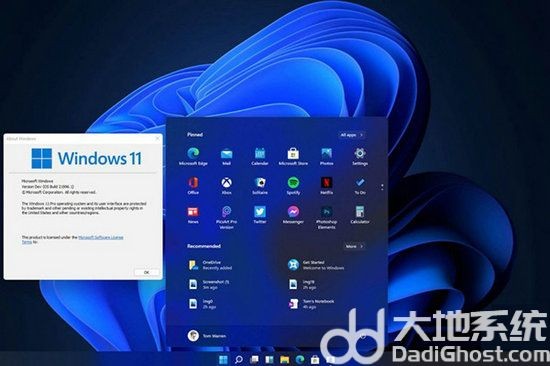Open Search from the taskbar
The height and width of the screenshot is (366, 550).
[x=239, y=360]
